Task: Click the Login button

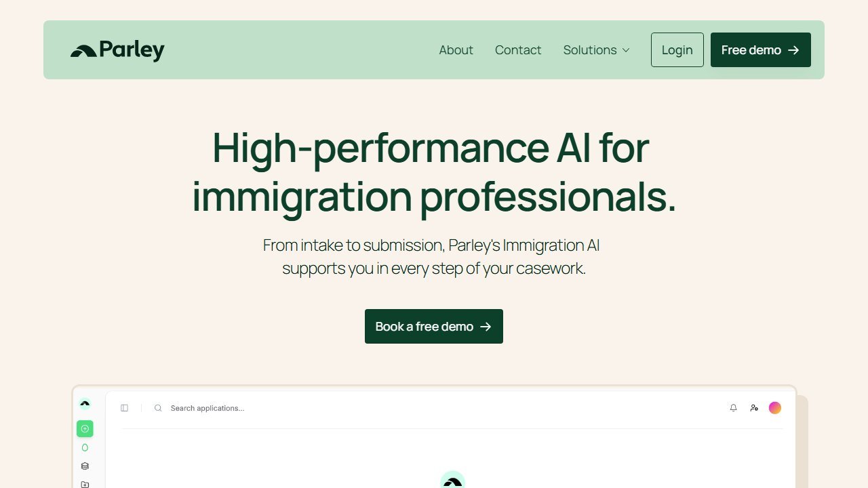Action: point(677,50)
